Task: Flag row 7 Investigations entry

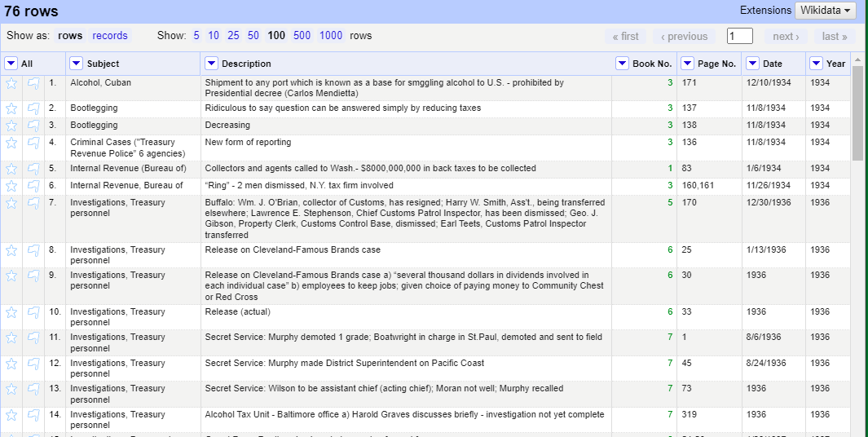Action: coord(33,203)
